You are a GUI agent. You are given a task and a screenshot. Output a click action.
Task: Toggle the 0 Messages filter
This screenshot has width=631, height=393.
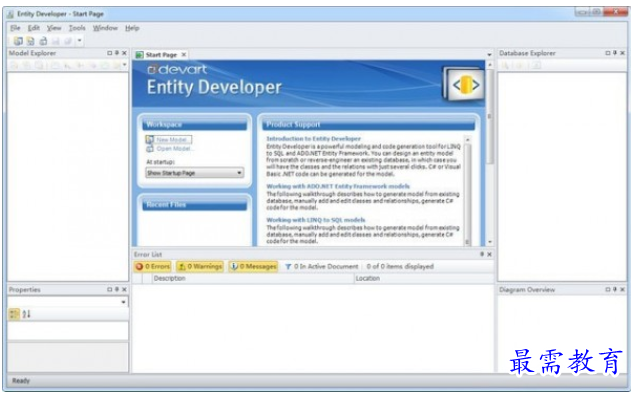tap(254, 266)
